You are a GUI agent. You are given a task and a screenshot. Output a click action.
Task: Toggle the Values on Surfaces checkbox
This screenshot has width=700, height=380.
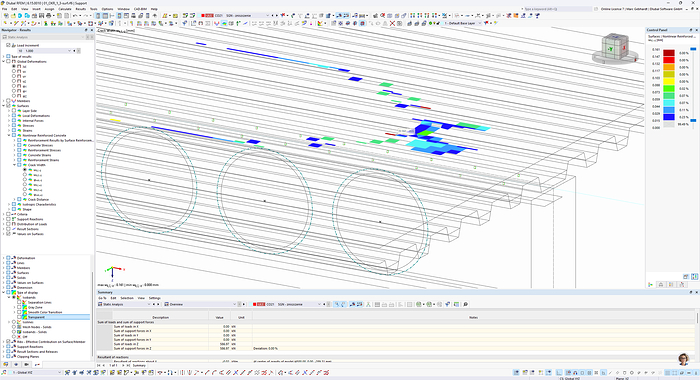(8, 234)
